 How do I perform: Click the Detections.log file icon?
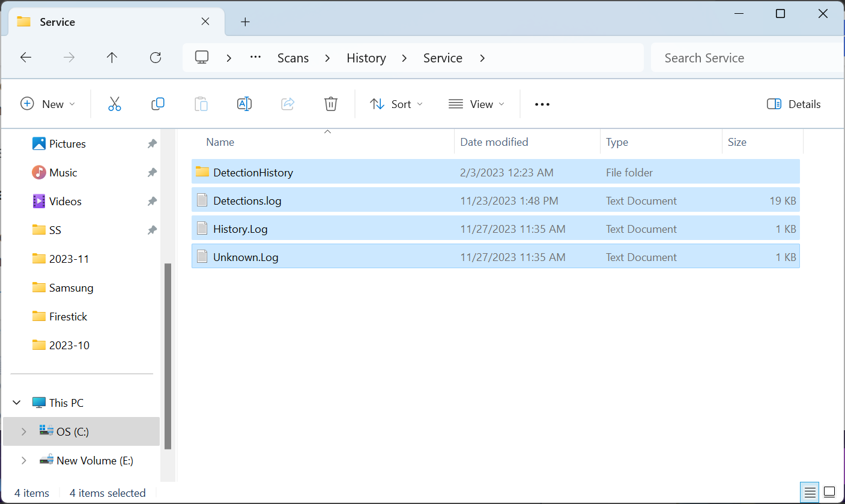coord(202,200)
